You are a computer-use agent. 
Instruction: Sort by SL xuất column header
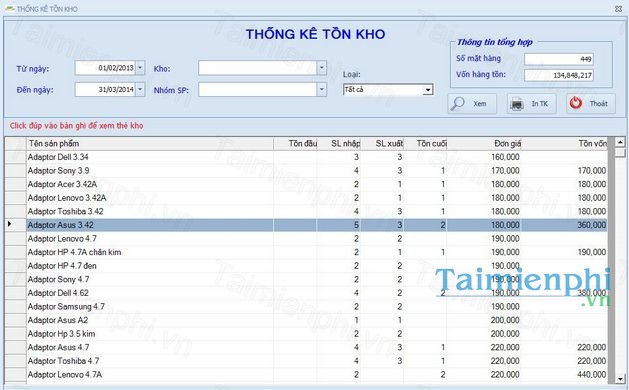[382, 143]
